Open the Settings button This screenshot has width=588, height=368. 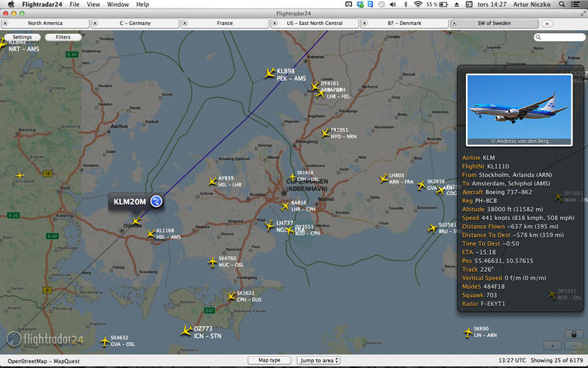pyautogui.click(x=22, y=38)
